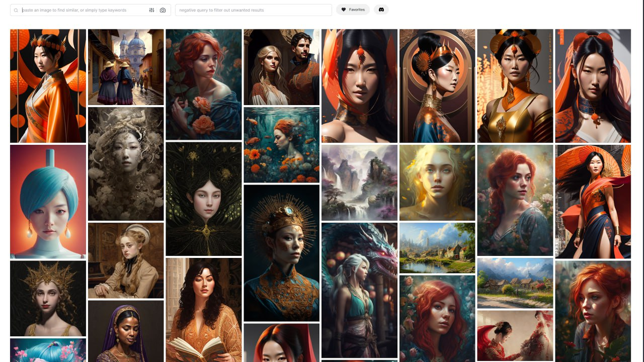
Task: Open the village by pond landscape image
Action: (x=437, y=248)
